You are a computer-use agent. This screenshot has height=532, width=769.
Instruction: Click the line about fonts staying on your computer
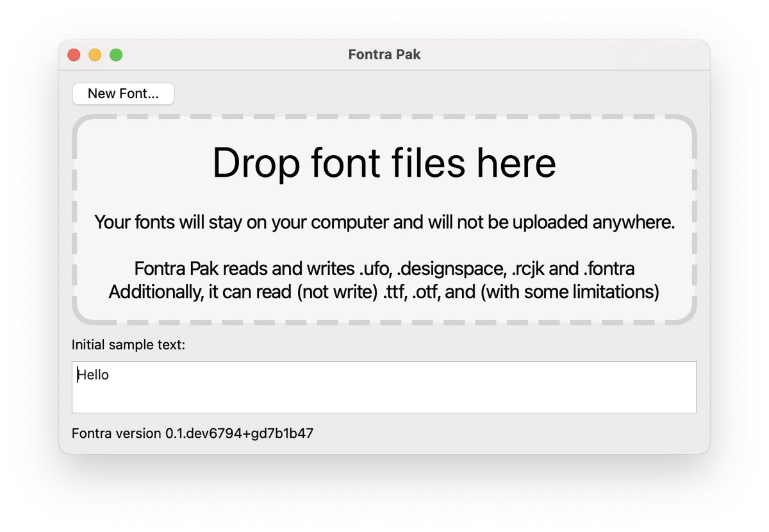pos(384,222)
